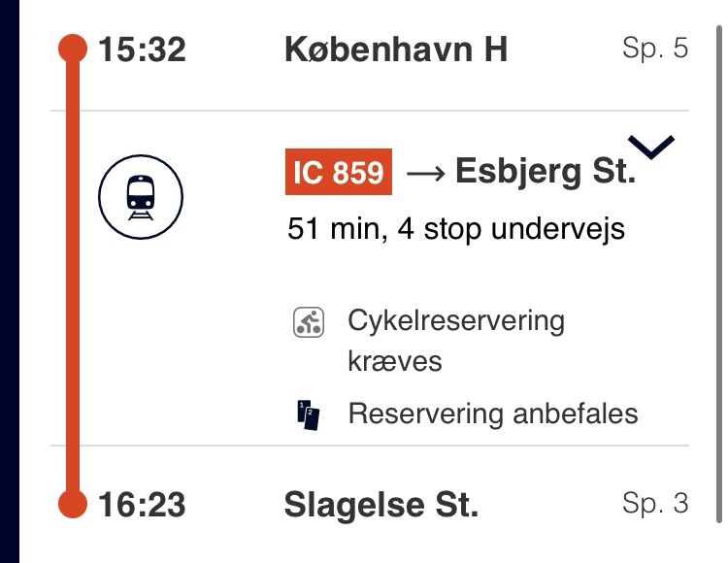
Task: Click the orange arrival dot at Slagelse St.
Action: [73, 504]
